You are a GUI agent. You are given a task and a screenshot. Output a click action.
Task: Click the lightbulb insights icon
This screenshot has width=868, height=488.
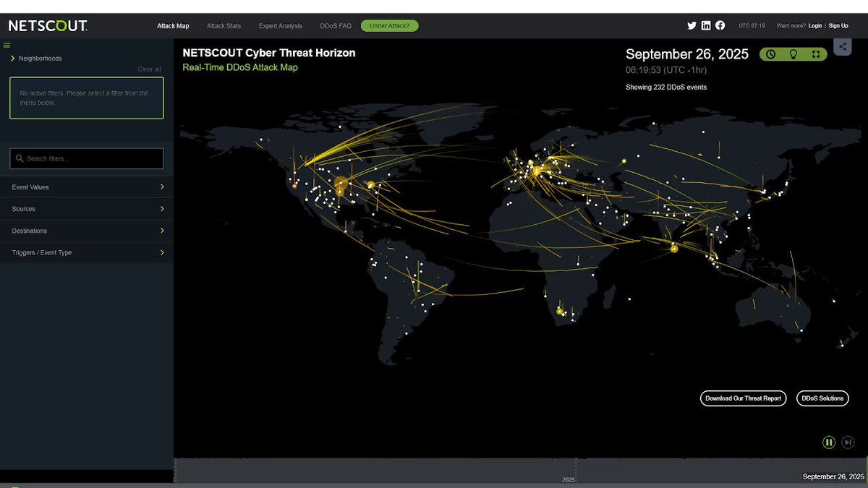pyautogui.click(x=793, y=54)
